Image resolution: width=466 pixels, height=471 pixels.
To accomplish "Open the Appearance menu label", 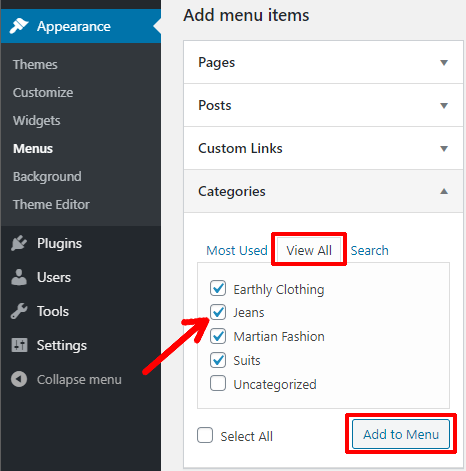I will point(74,26).
